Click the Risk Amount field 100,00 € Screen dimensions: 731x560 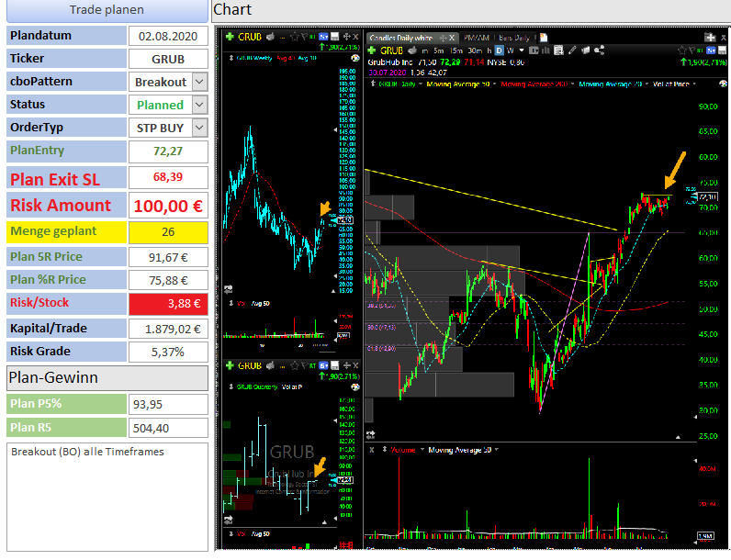168,206
